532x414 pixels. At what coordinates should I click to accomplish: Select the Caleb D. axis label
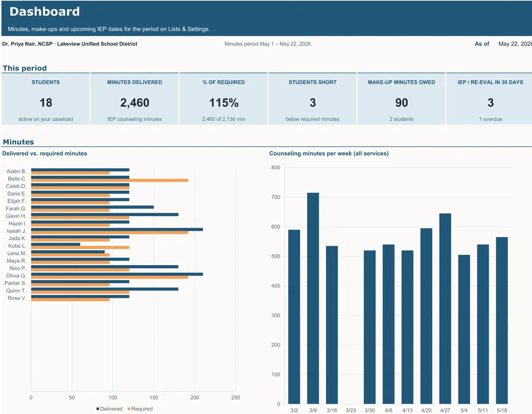click(x=16, y=186)
